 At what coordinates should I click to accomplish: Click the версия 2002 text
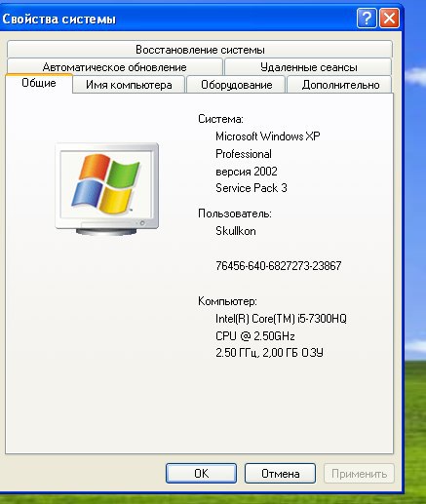(x=247, y=172)
